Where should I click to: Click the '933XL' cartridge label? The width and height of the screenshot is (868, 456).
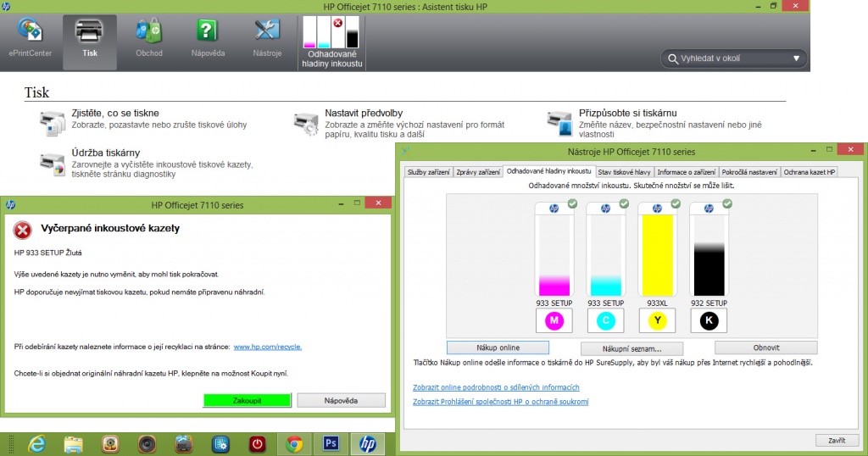click(x=657, y=303)
